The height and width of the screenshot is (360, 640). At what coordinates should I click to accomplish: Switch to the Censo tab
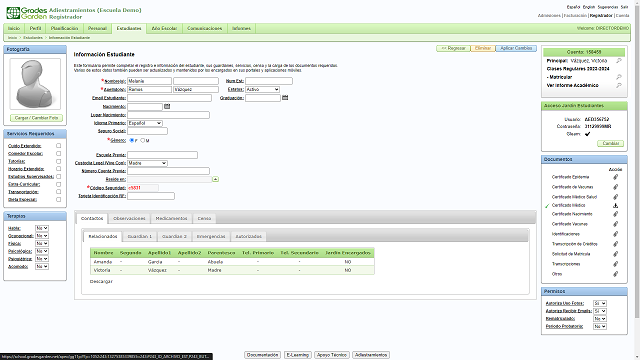(204, 218)
